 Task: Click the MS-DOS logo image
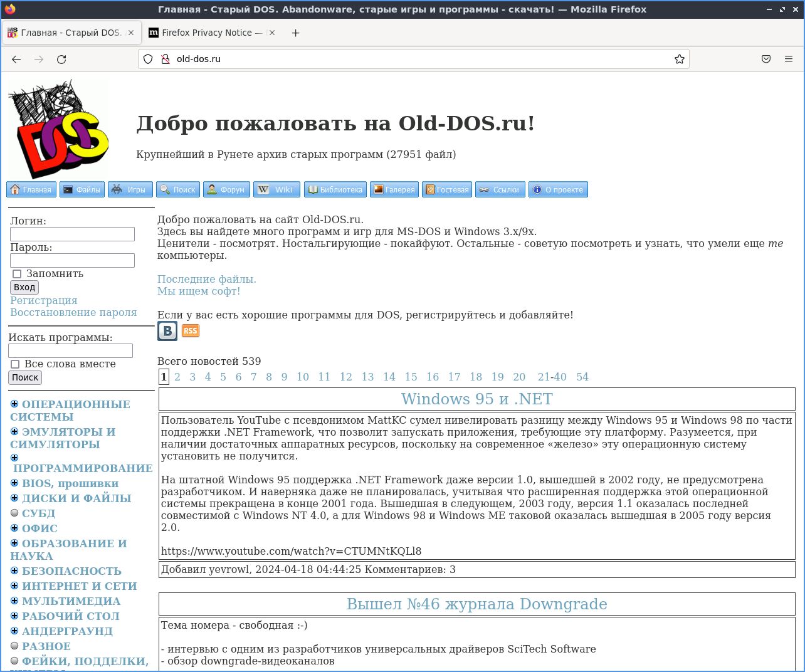(x=58, y=129)
